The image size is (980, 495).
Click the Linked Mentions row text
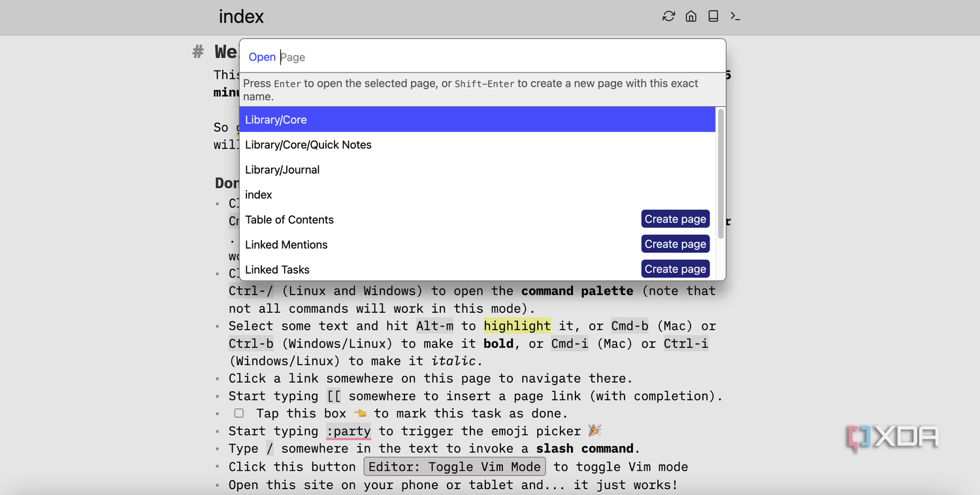(x=286, y=244)
